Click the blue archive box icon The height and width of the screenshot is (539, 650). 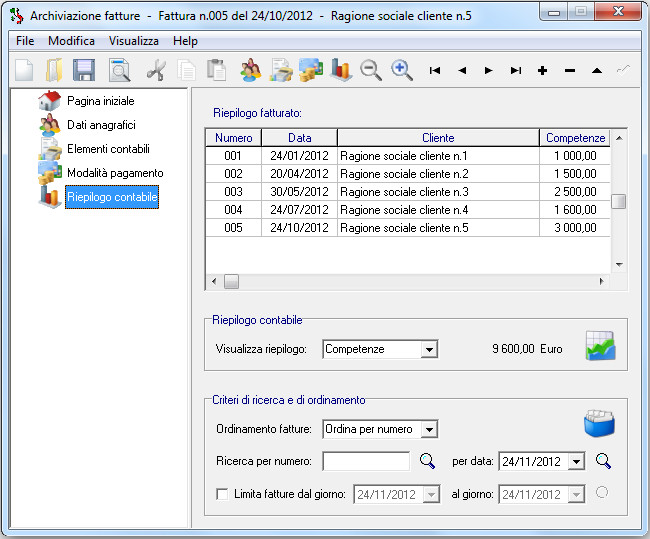point(599,423)
